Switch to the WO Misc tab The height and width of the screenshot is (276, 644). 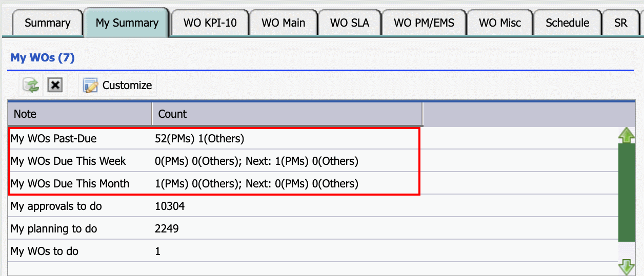[500, 23]
